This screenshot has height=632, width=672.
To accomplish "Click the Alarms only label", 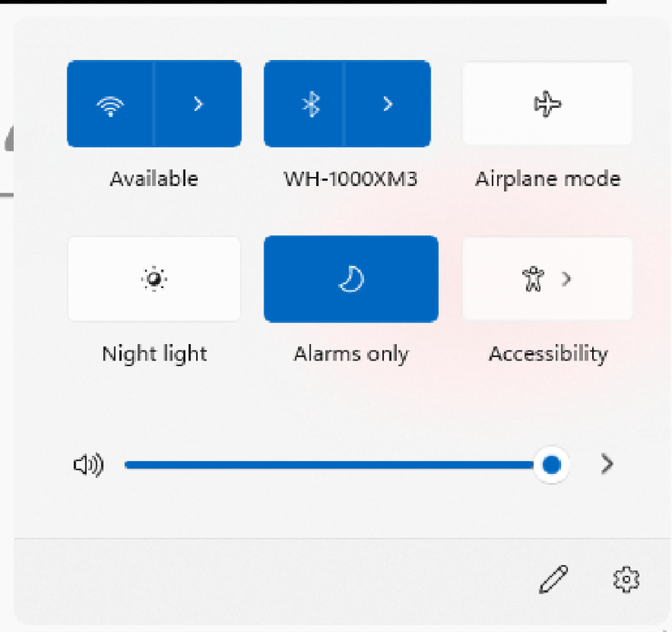I will 351,354.
